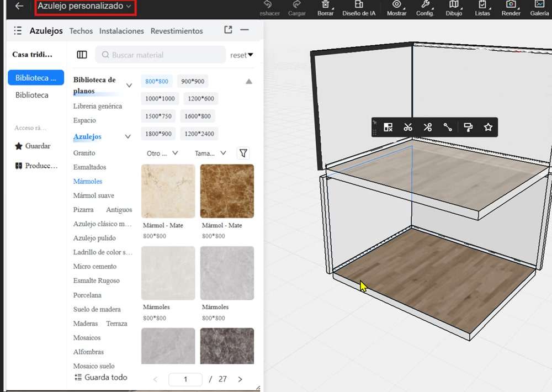Go back with the top-left arrow
552x392 pixels.
(19, 6)
